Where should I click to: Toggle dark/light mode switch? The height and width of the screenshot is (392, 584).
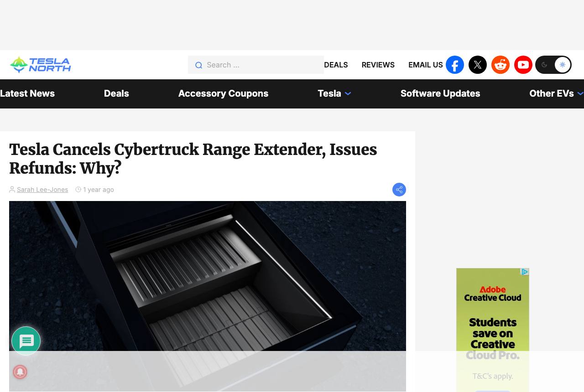coord(553,65)
